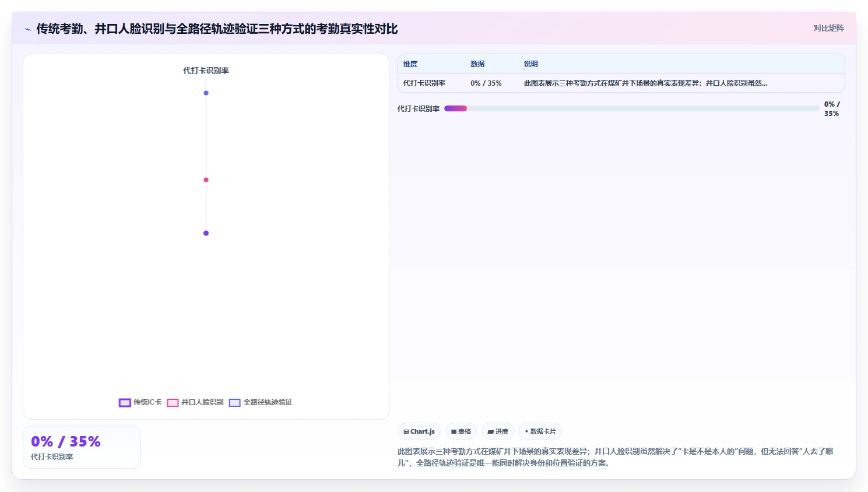This screenshot has height=492, width=868.
Task: Click the 维度 column header
Action: 410,64
